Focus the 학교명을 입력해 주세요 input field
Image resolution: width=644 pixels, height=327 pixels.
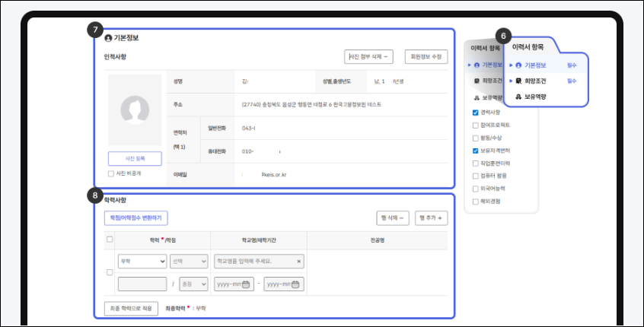[259, 262]
